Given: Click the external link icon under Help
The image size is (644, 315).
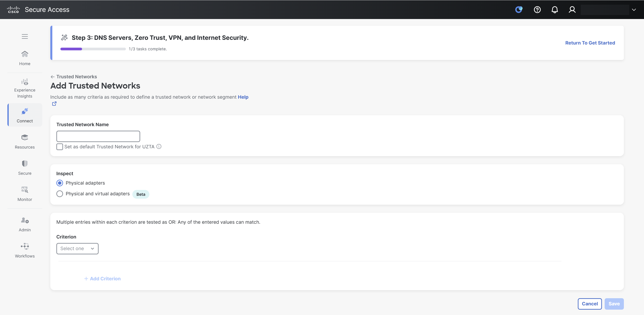Looking at the screenshot, I should click(54, 104).
